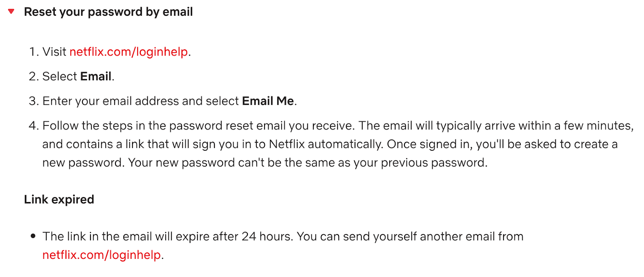Click the list number "2."

(x=33, y=76)
